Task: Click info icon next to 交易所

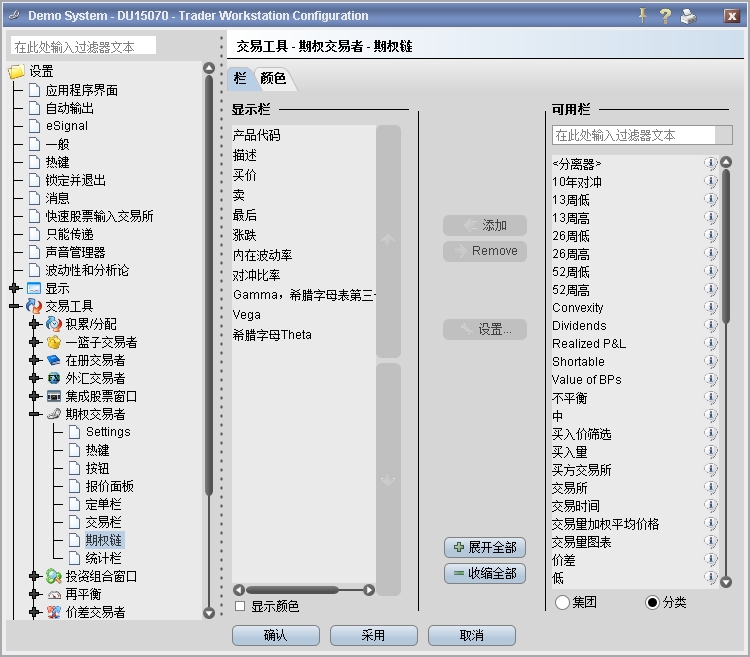Action: [711, 487]
